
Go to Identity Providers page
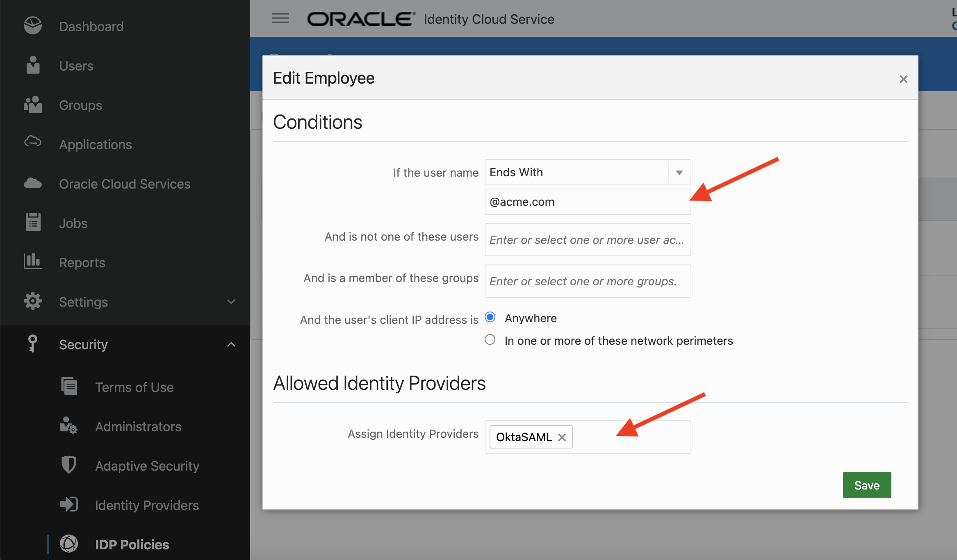147,505
